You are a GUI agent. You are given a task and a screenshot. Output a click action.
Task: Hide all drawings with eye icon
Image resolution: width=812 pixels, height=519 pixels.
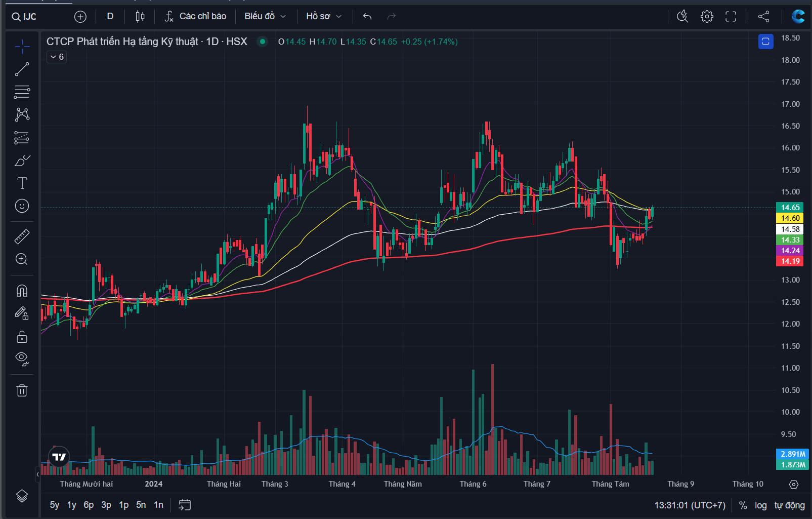[x=22, y=359]
